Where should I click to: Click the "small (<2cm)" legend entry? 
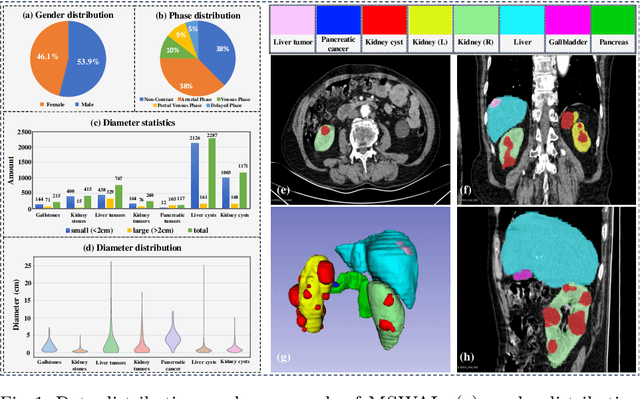[x=89, y=231]
